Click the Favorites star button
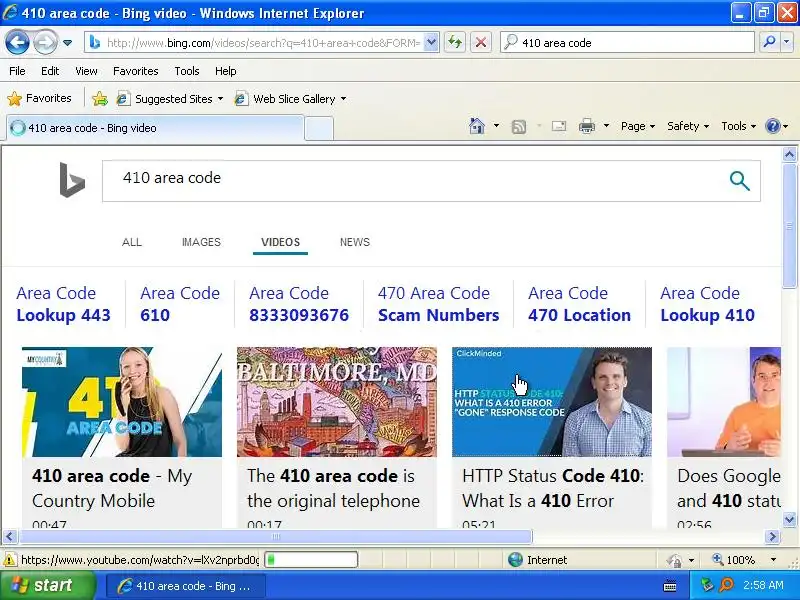Viewport: 800px width, 600px height. coord(40,98)
